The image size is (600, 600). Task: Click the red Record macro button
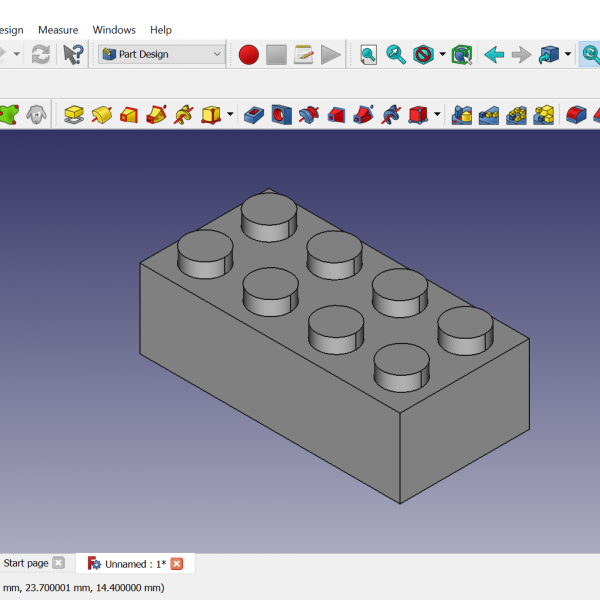pos(249,55)
